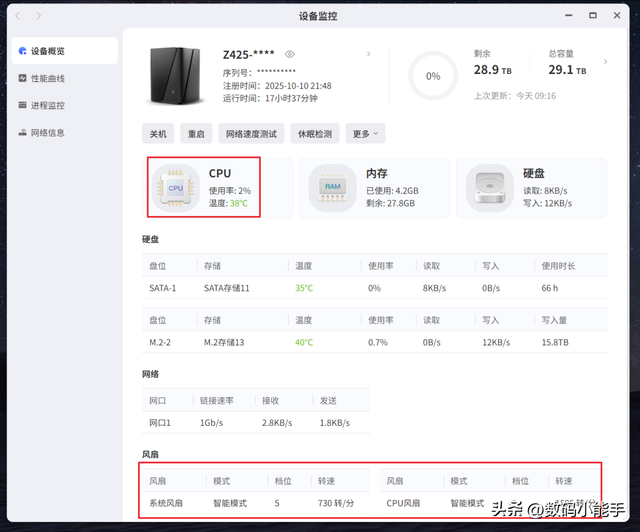This screenshot has width=640, height=532.
Task: Click the 2.8KB/s receive value
Action: pos(277,423)
